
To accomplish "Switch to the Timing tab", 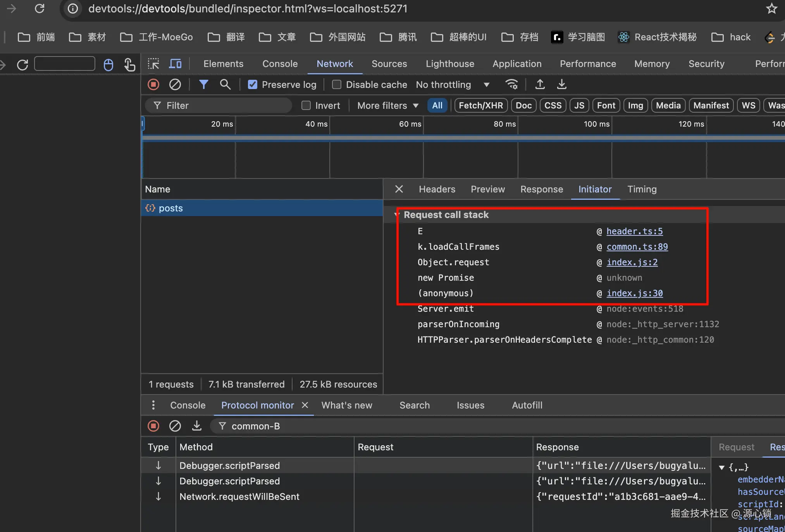I will (642, 189).
